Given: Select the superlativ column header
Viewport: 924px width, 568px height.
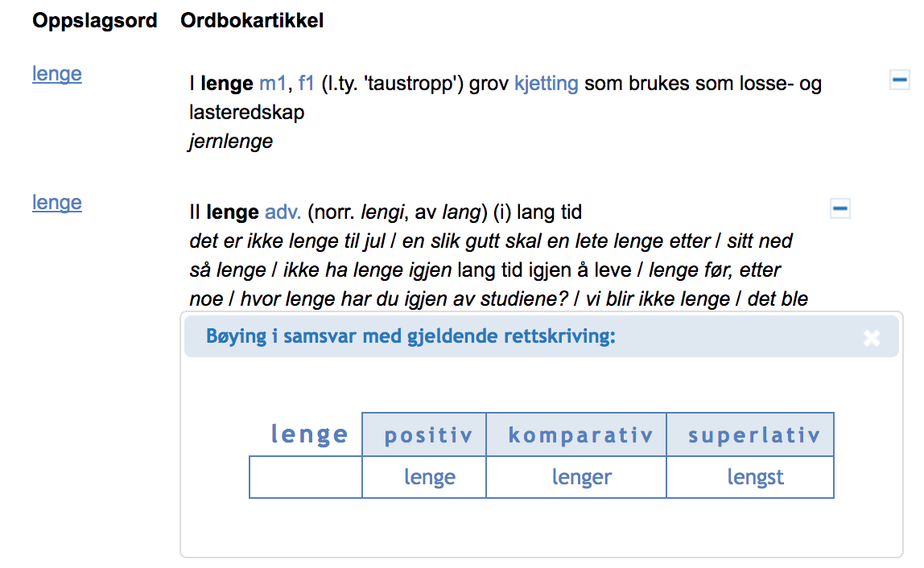Looking at the screenshot, I should [x=750, y=434].
